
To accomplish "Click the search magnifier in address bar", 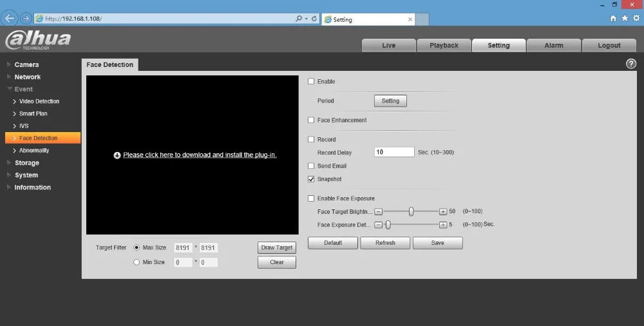I will [299, 19].
